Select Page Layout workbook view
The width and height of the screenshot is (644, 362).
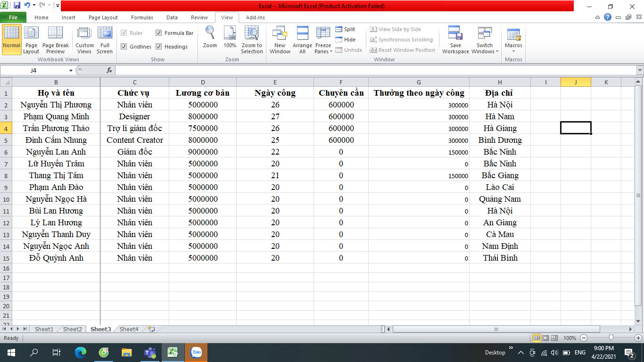(x=31, y=40)
